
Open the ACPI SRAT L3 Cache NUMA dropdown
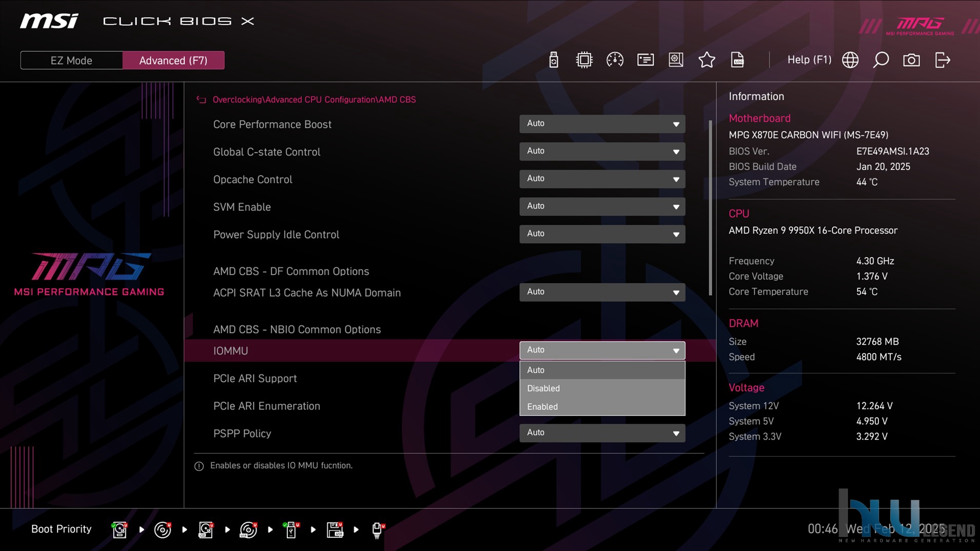[x=602, y=292]
